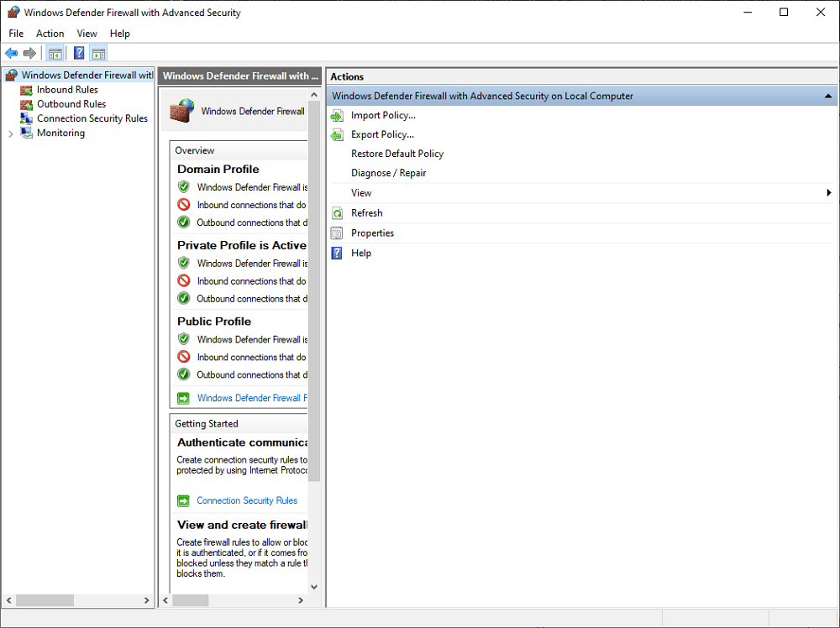Choose Diagnose / Repair action
Viewport: 840px width, 628px height.
(x=389, y=173)
